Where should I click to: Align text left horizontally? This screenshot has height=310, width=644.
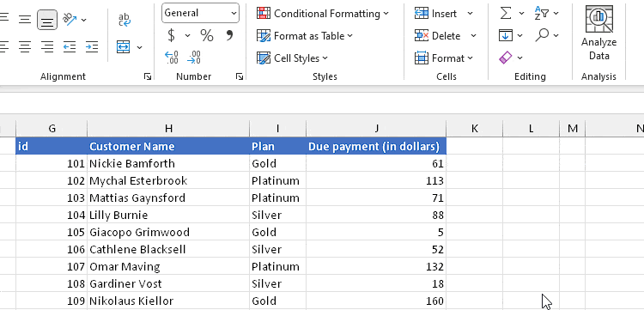point(3,47)
